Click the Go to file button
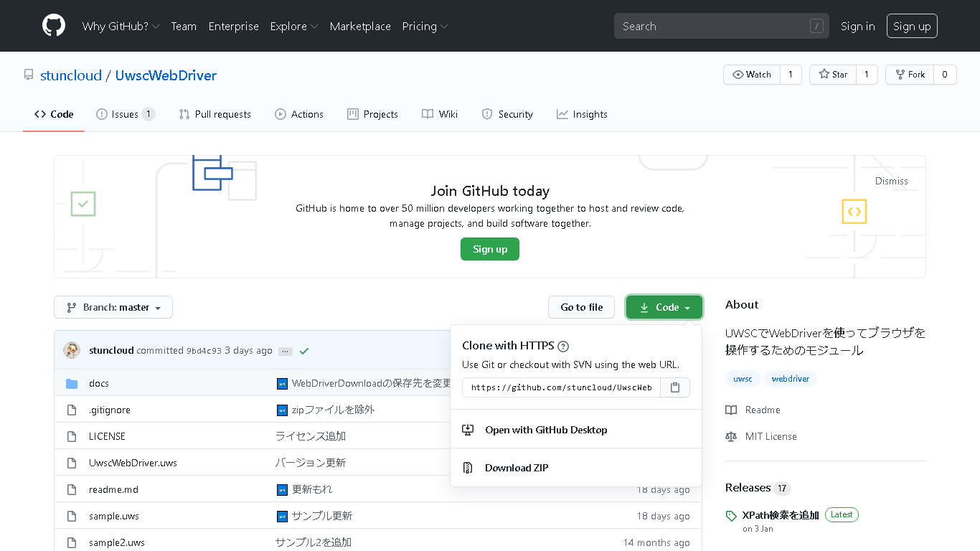The width and height of the screenshot is (980, 551). (582, 307)
